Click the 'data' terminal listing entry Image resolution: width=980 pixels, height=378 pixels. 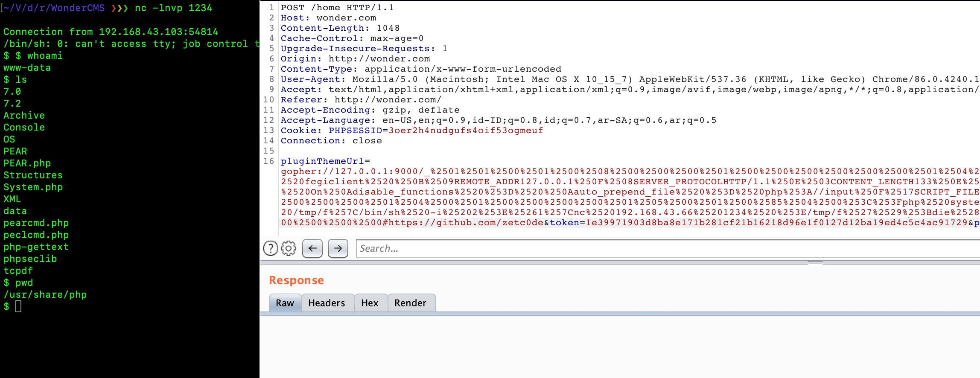[15, 211]
